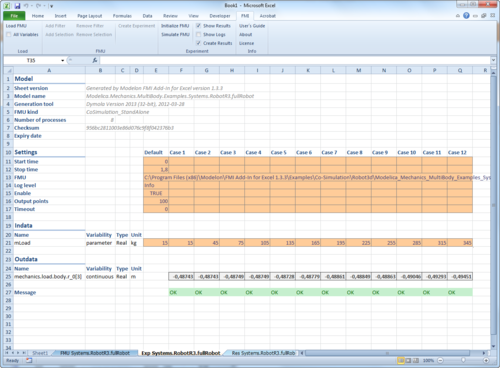This screenshot has width=500, height=368.
Task: Click the License button
Action: [247, 43]
